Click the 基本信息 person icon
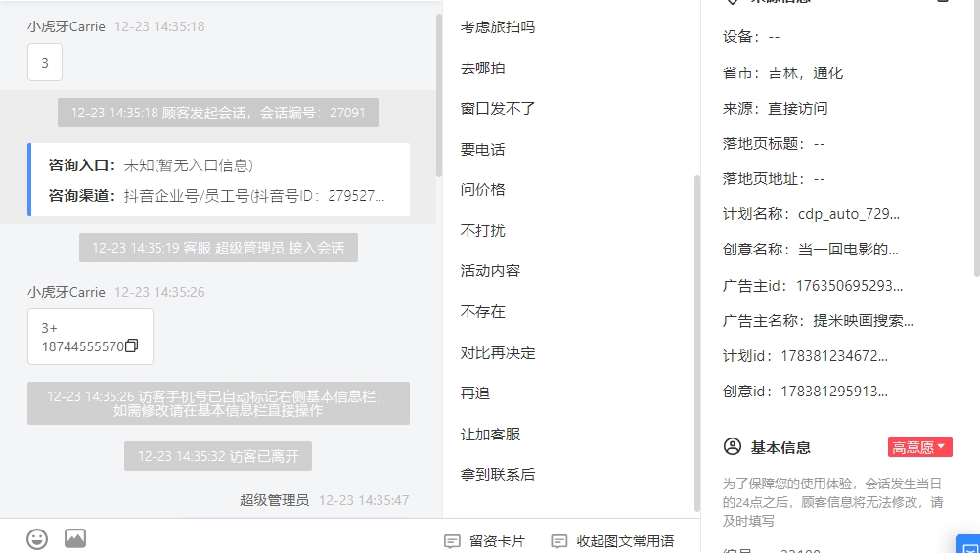Image resolution: width=980 pixels, height=553 pixels. tap(732, 446)
